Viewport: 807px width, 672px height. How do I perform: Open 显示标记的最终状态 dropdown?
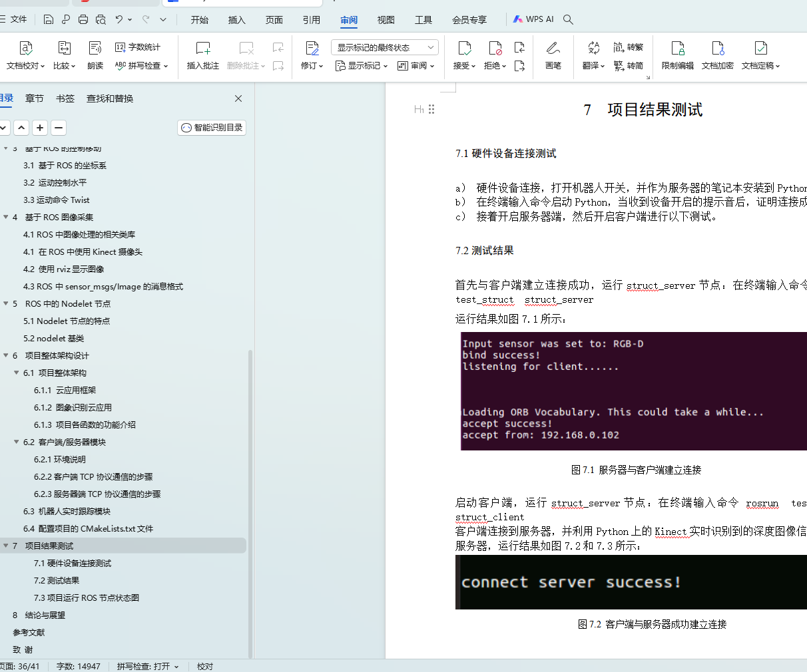[385, 47]
